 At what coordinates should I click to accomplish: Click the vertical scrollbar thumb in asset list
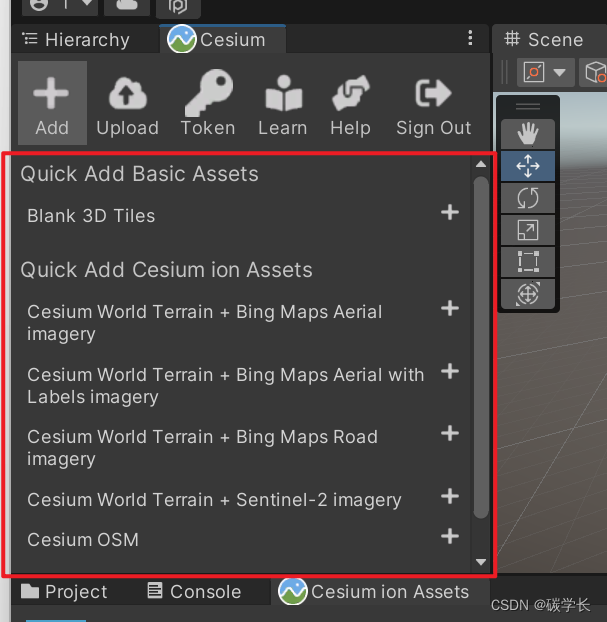point(481,347)
